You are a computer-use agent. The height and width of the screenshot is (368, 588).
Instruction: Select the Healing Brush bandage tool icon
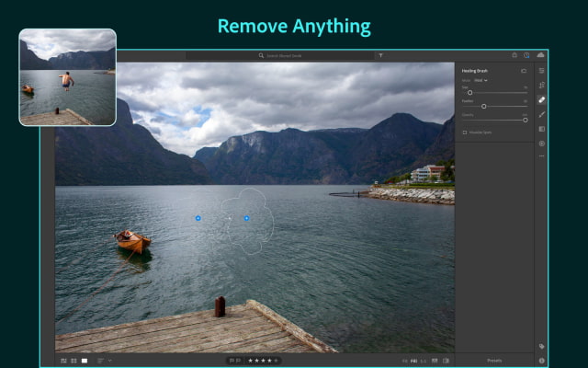(541, 99)
